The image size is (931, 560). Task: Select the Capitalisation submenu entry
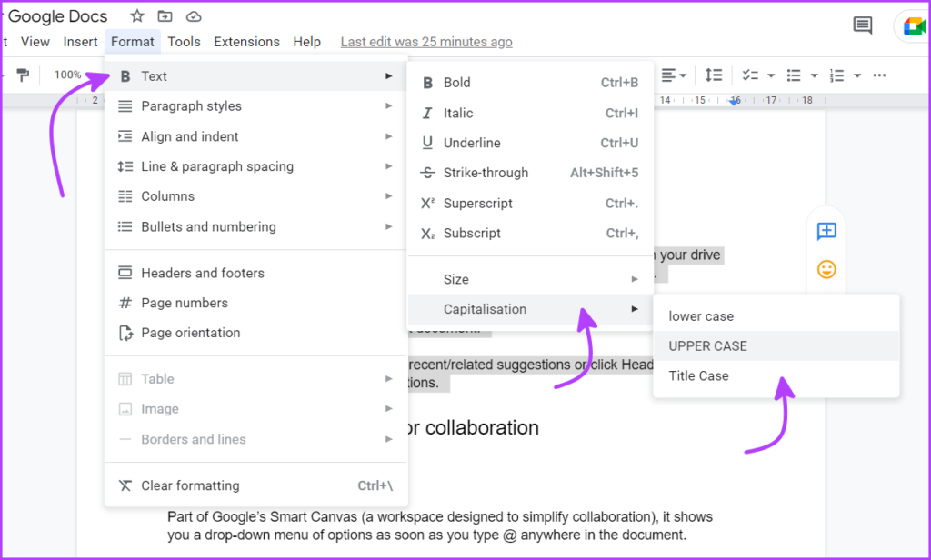pyautogui.click(x=530, y=309)
